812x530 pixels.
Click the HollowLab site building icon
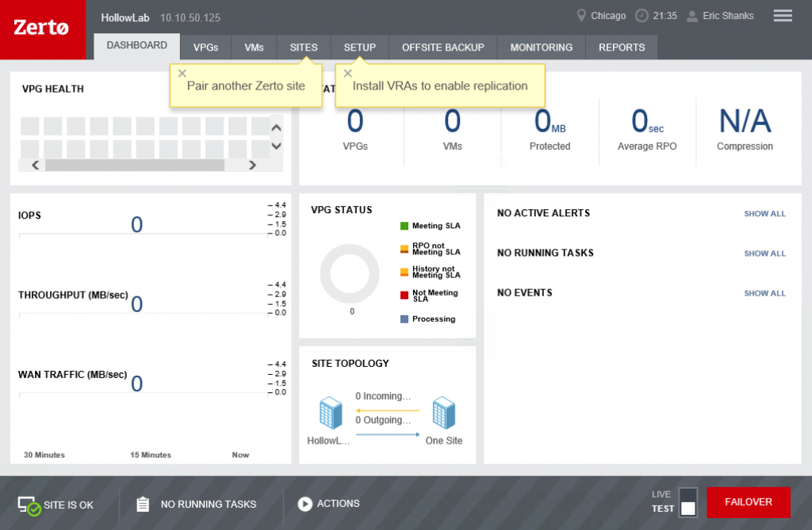coord(331,413)
